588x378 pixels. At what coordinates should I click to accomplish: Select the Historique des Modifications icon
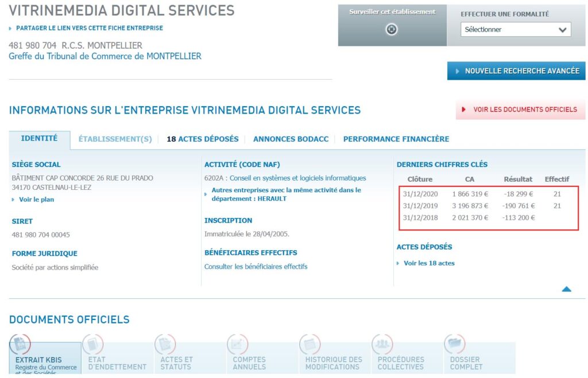[x=310, y=345]
